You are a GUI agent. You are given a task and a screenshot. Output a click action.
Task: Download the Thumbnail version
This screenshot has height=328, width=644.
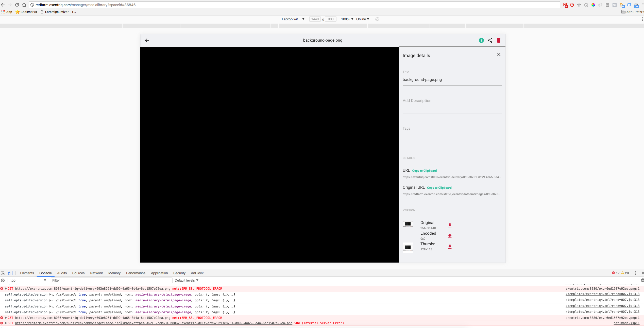[450, 247]
